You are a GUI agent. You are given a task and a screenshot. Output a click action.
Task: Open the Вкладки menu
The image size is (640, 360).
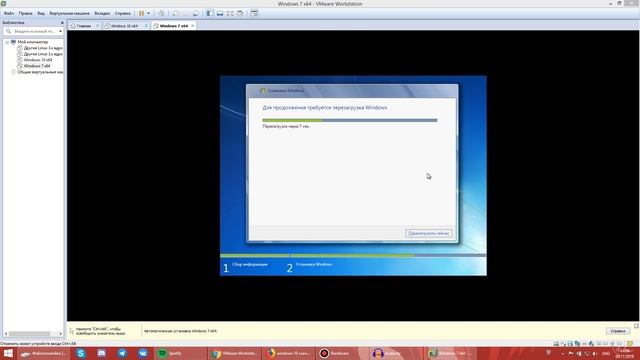(102, 13)
